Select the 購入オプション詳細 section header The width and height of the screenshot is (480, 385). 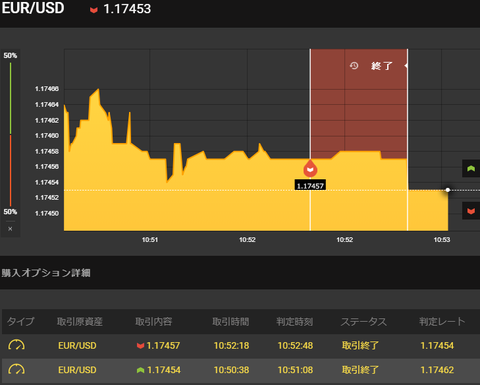coord(46,273)
